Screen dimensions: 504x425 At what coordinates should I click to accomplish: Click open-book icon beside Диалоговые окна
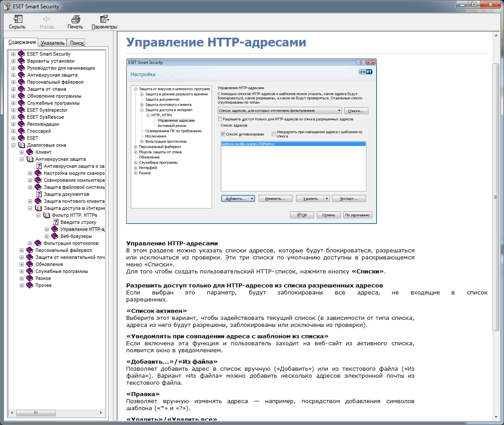pyautogui.click(x=21, y=145)
